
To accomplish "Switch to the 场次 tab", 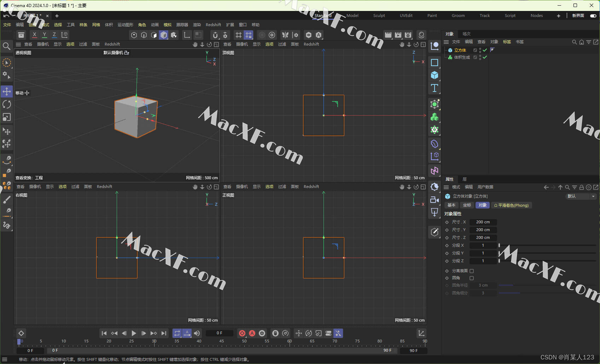I will (x=466, y=34).
